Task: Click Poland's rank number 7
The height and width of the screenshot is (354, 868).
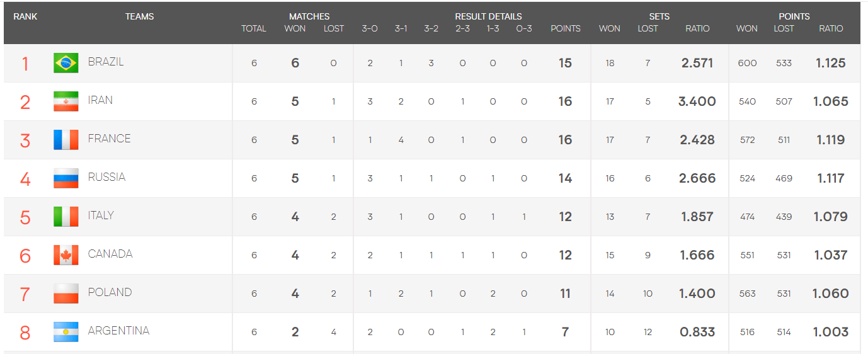Action: (25, 294)
